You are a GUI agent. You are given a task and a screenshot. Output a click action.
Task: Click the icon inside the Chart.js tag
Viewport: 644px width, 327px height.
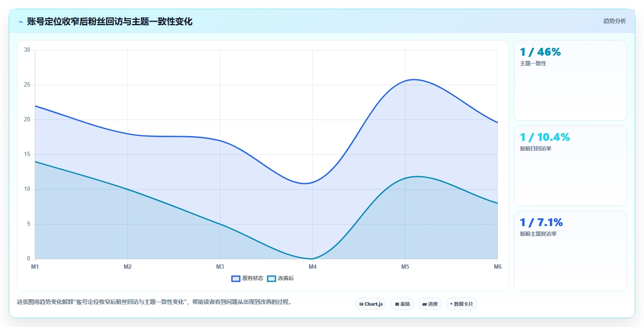(362, 304)
